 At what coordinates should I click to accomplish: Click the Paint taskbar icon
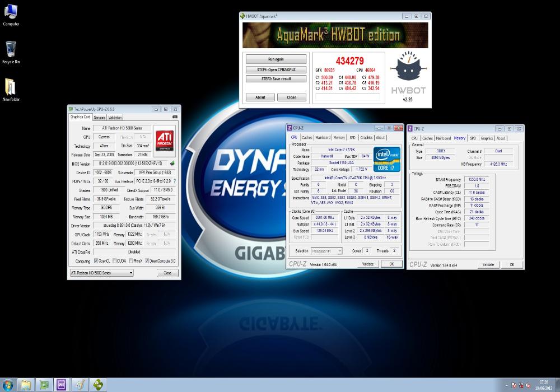tap(80, 385)
